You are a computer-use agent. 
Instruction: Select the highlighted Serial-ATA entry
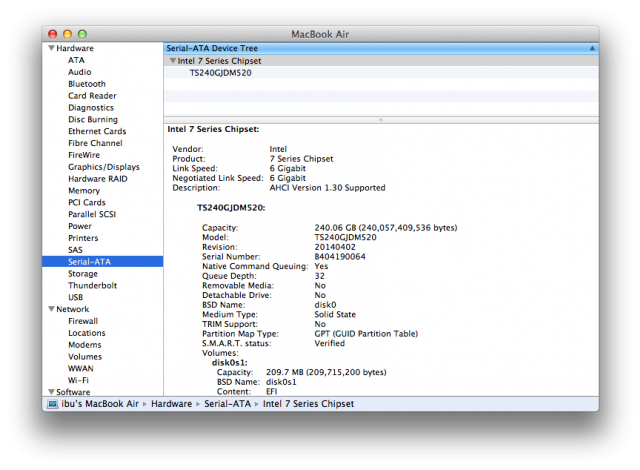pyautogui.click(x=102, y=262)
